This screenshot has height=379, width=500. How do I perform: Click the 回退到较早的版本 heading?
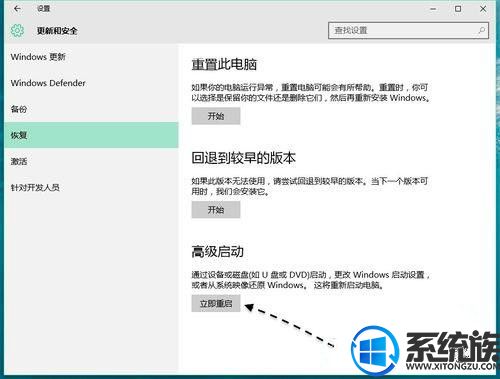[x=243, y=158]
